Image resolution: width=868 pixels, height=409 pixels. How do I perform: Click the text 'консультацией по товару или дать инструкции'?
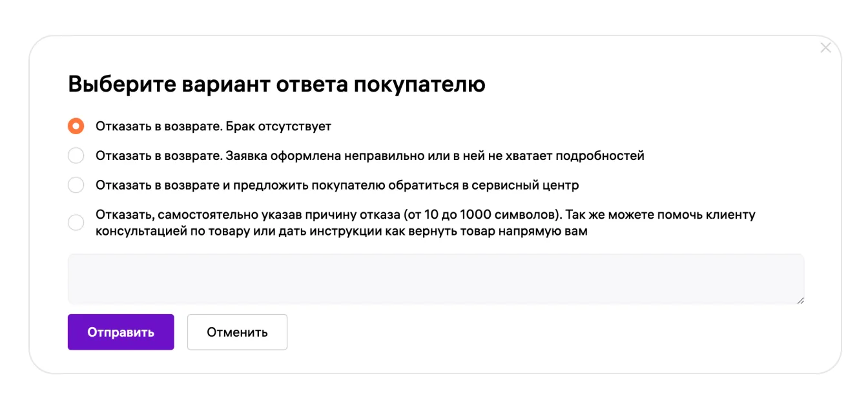tap(258, 231)
